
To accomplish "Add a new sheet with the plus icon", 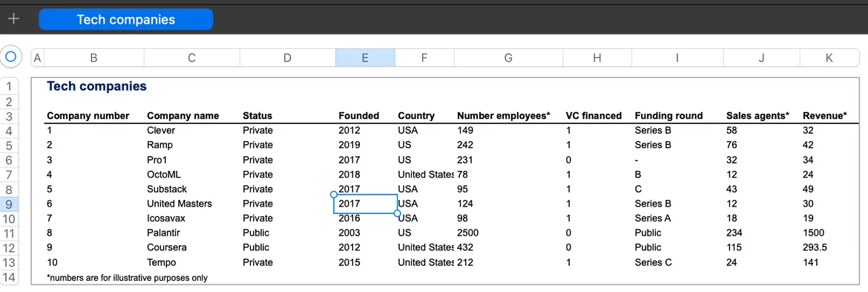I will pyautogui.click(x=13, y=19).
